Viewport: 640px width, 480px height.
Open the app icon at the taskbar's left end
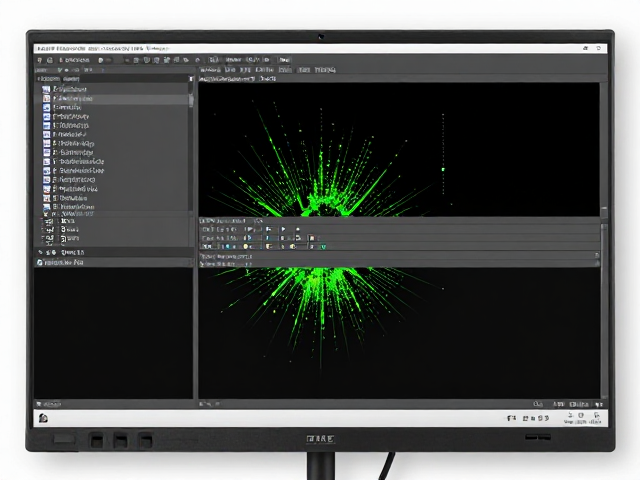43,418
